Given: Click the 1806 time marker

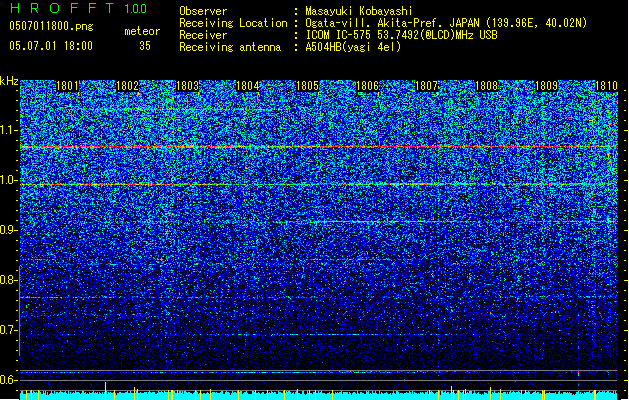Looking at the screenshot, I should coord(367,86).
